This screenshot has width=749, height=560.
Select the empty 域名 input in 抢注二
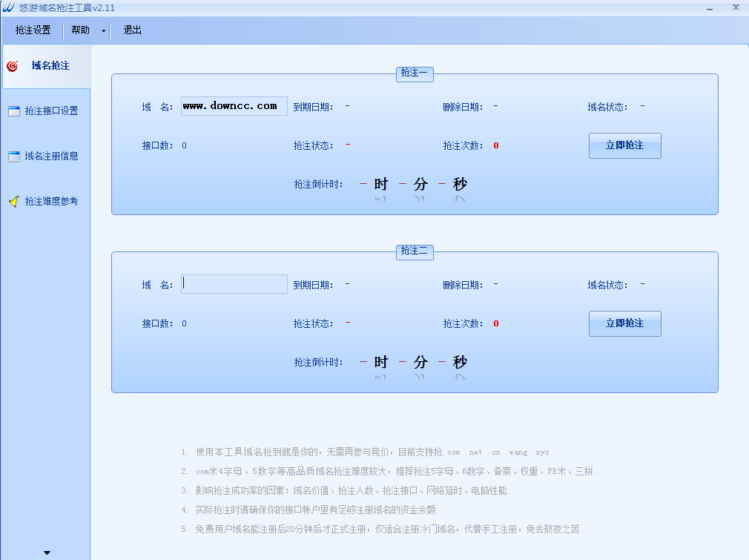click(x=234, y=283)
